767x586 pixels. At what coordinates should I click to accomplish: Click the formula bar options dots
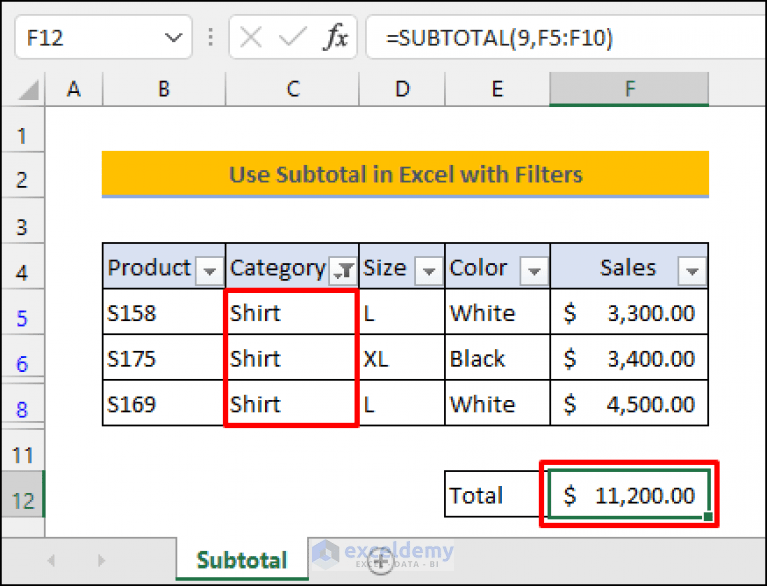tap(210, 38)
